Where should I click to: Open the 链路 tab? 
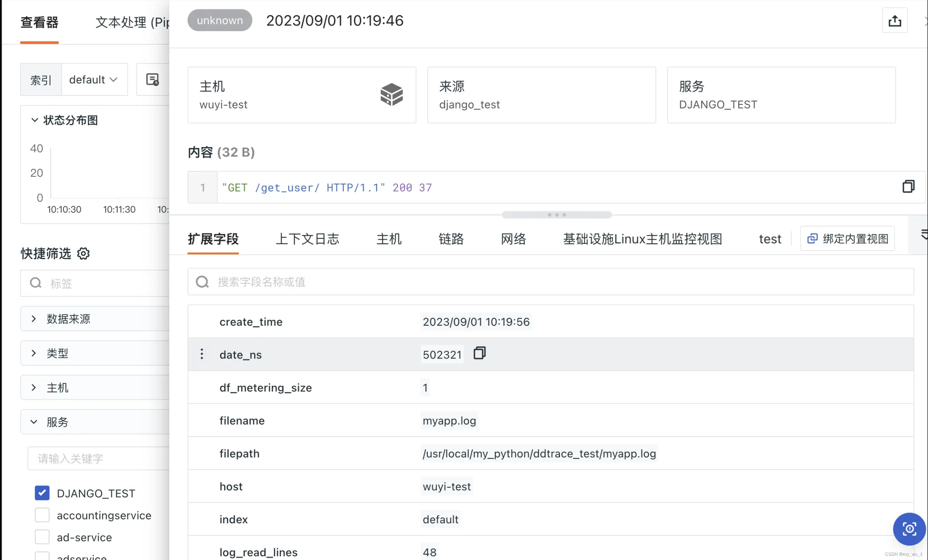pos(451,239)
